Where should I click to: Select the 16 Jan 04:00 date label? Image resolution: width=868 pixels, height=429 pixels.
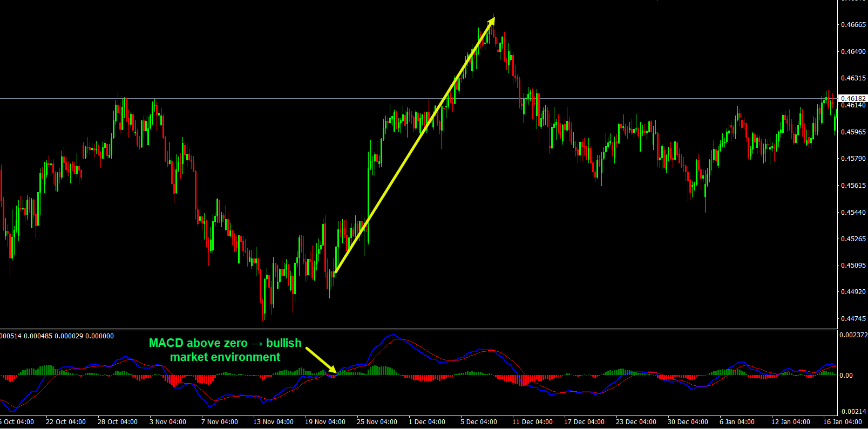pyautogui.click(x=842, y=422)
